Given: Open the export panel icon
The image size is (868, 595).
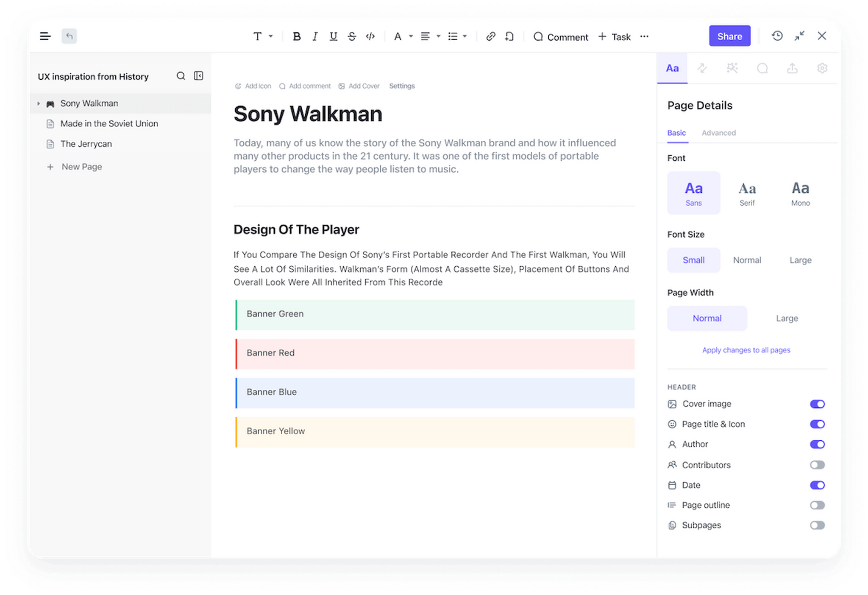Looking at the screenshot, I should 793,68.
